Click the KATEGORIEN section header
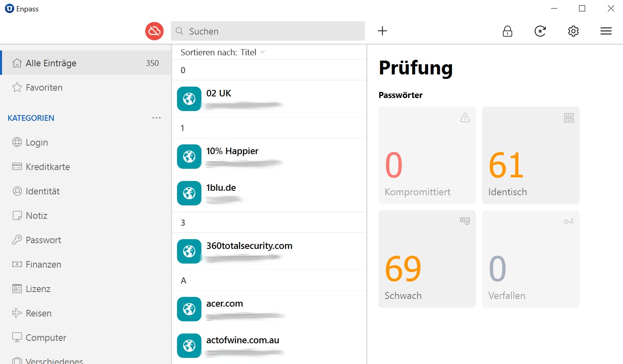Screen dimensions: 623x364 click(x=31, y=118)
